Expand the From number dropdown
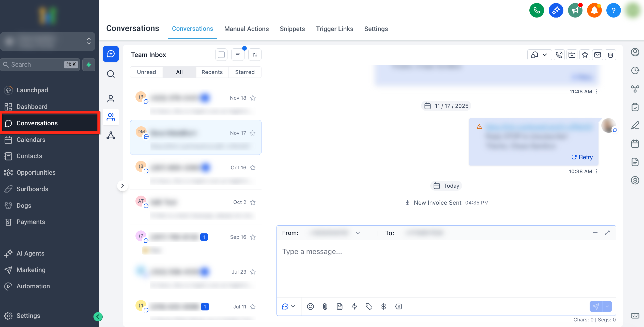Image resolution: width=644 pixels, height=327 pixels. pos(358,233)
